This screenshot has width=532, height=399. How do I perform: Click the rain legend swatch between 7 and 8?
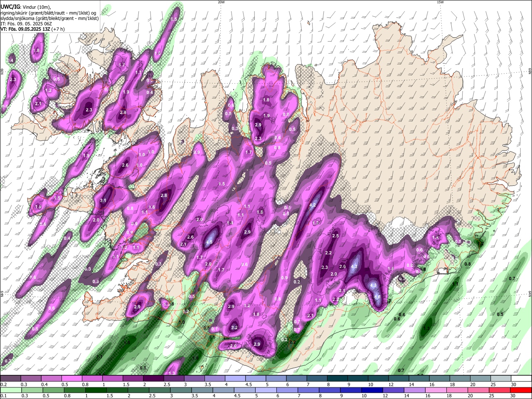309,390
